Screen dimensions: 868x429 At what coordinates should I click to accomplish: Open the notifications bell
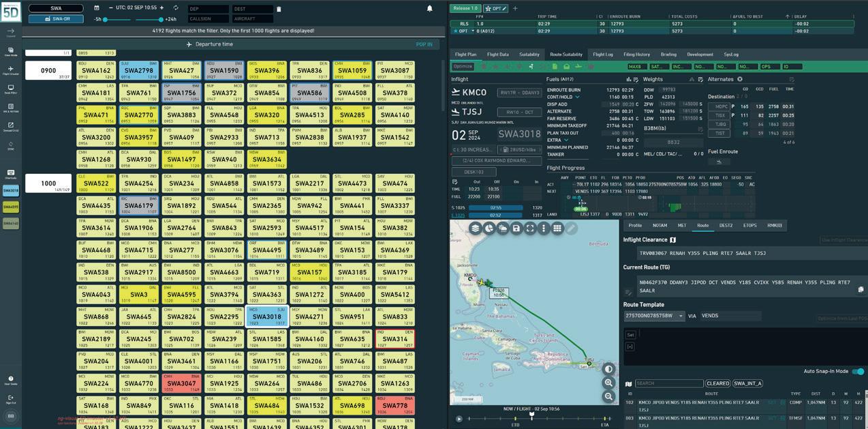point(430,8)
